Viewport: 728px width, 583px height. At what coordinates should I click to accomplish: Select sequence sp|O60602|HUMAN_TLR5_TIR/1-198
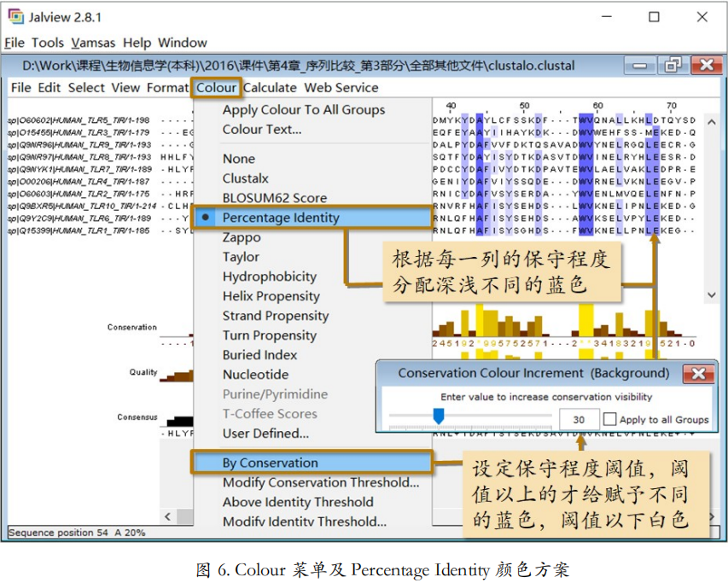coord(79,120)
